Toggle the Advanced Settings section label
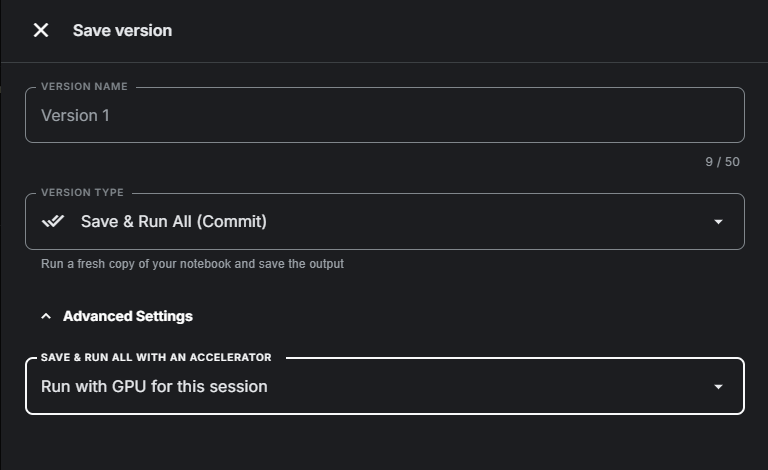 tap(128, 316)
